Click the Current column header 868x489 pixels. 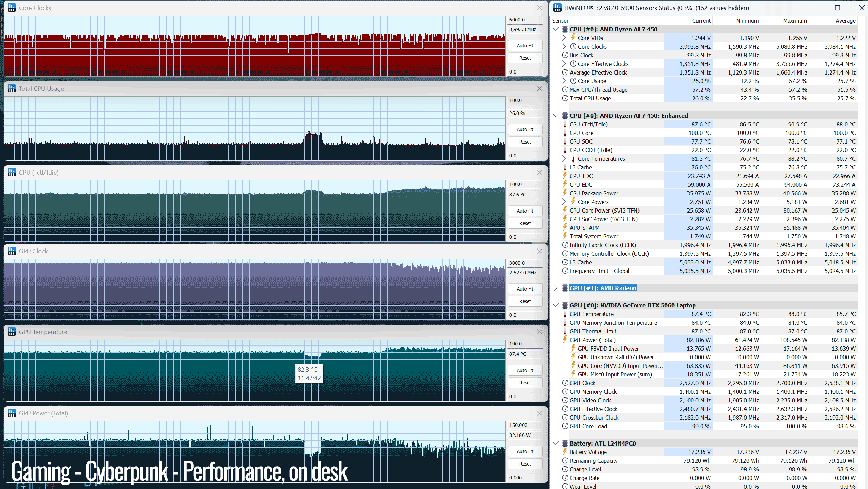coord(689,21)
